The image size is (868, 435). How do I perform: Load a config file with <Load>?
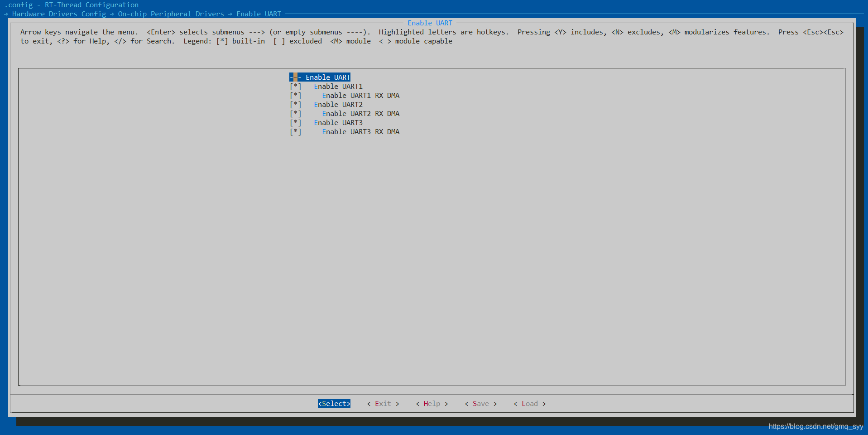[x=529, y=403]
